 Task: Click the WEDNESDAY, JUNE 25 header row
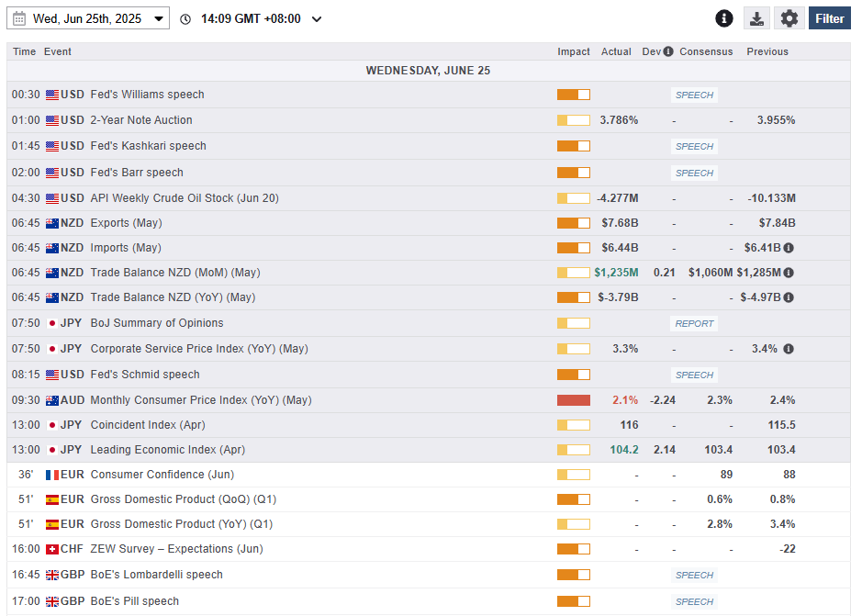click(x=428, y=70)
